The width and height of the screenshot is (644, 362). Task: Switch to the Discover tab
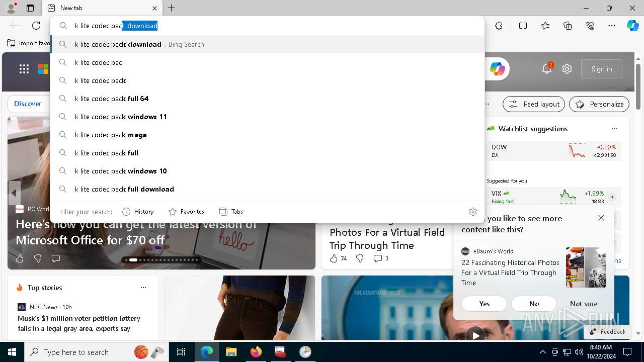(x=28, y=104)
